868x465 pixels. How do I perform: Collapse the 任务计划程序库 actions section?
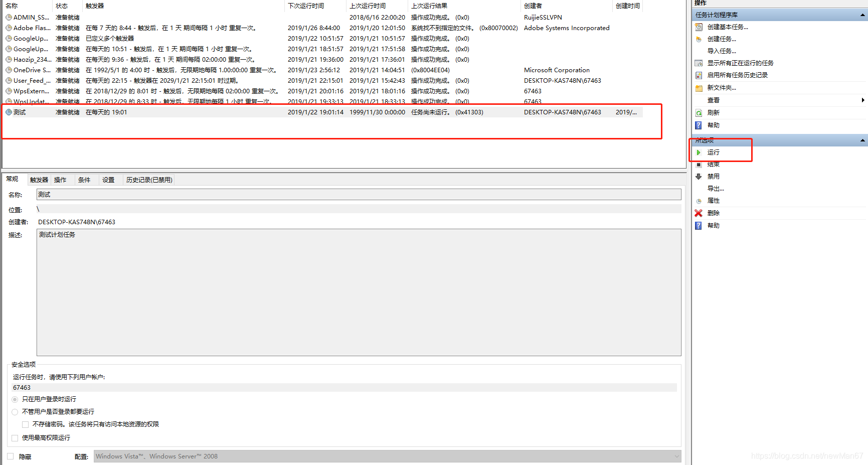(862, 15)
